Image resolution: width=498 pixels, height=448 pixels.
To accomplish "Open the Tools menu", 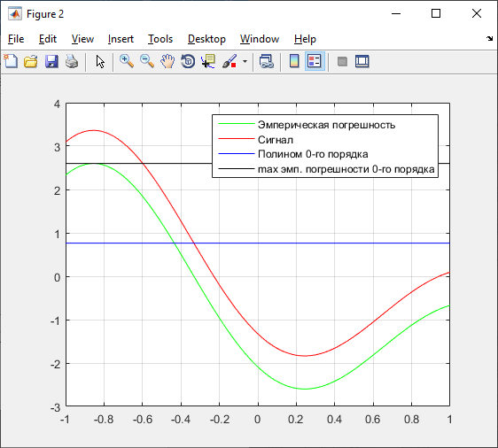I will (160, 39).
